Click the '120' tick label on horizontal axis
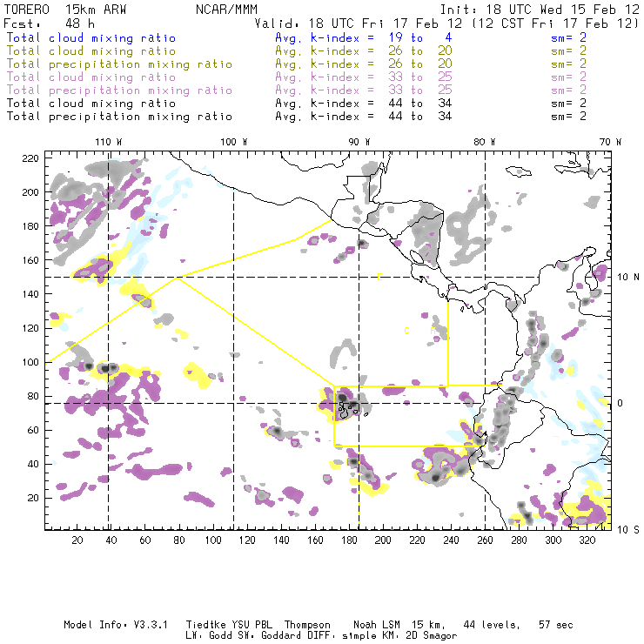 [x=247, y=540]
